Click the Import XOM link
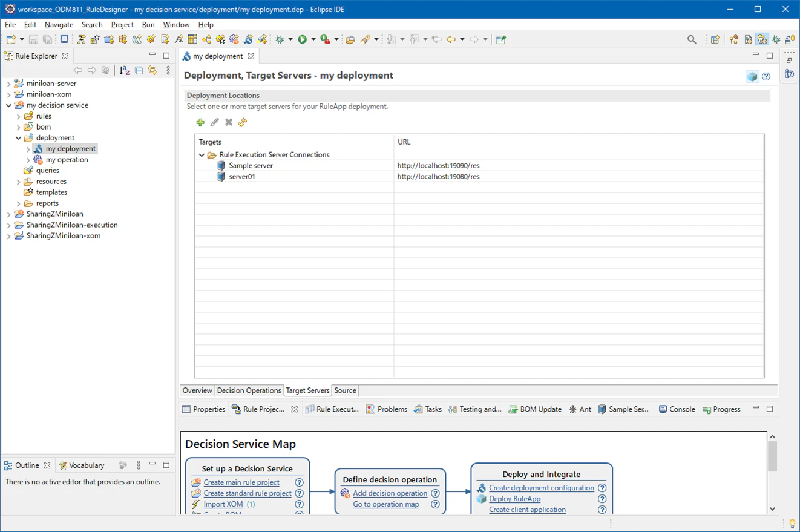Viewport: 800px width, 532px height. 223,504
